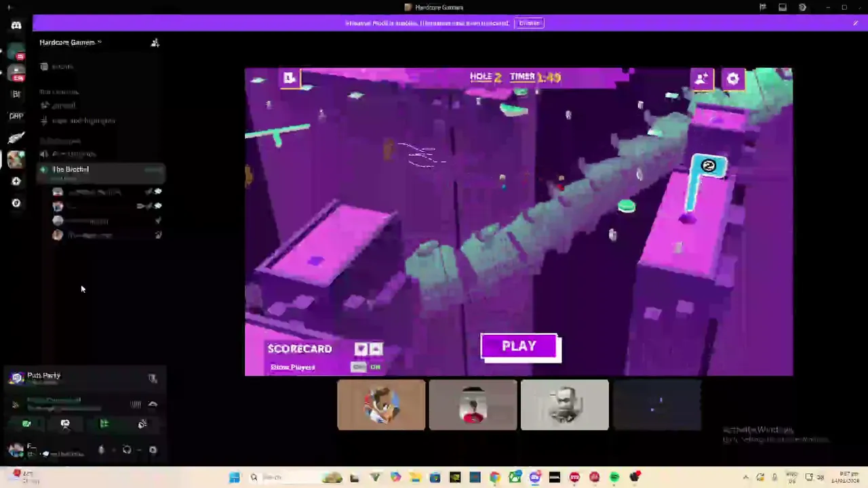Viewport: 868px width, 488px height.
Task: Click the first Scorecard arrow button
Action: pyautogui.click(x=361, y=349)
